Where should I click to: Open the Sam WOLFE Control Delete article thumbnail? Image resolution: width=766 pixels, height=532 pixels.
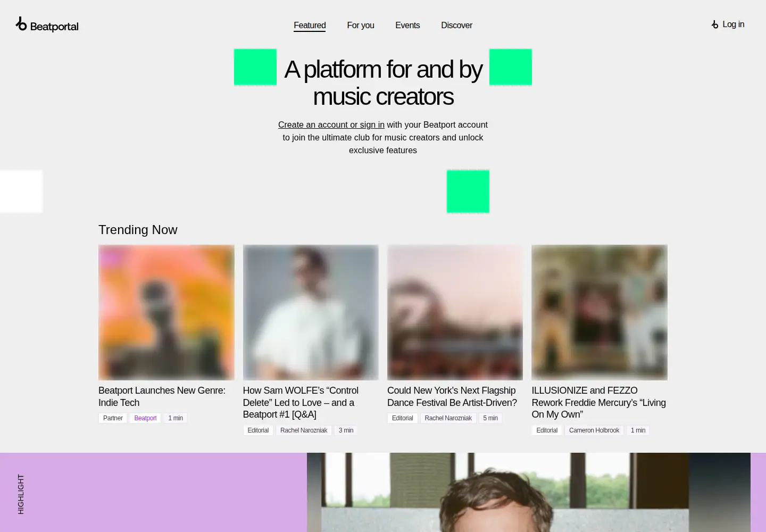(x=311, y=312)
